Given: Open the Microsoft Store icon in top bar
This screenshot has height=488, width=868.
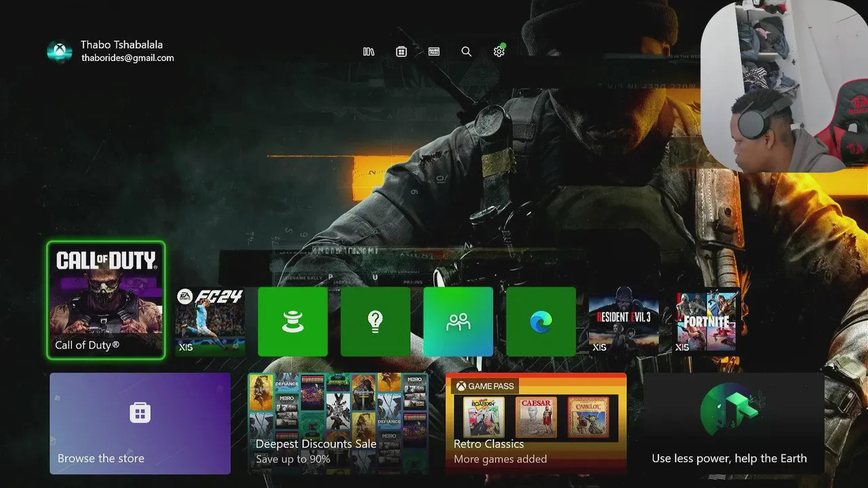Looking at the screenshot, I should [x=401, y=52].
